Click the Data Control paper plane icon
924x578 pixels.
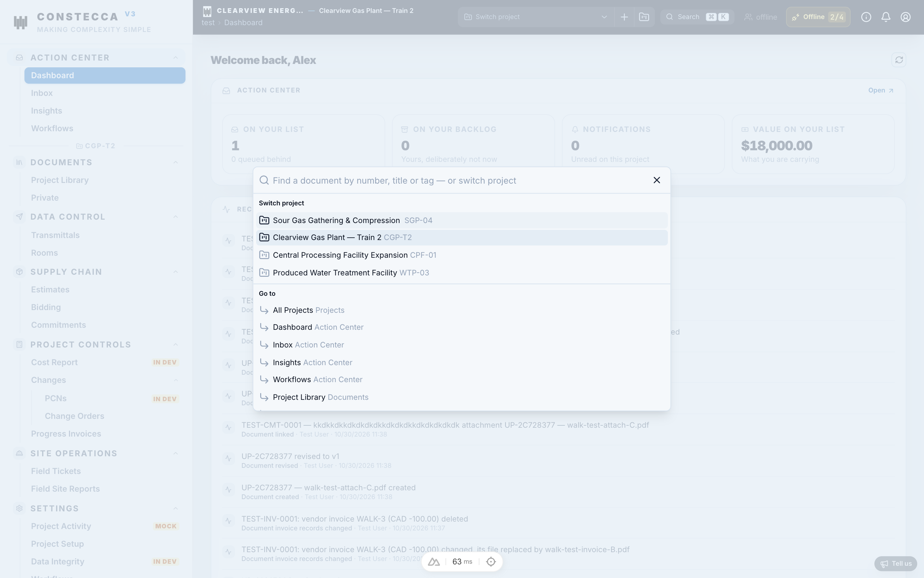coord(19,217)
